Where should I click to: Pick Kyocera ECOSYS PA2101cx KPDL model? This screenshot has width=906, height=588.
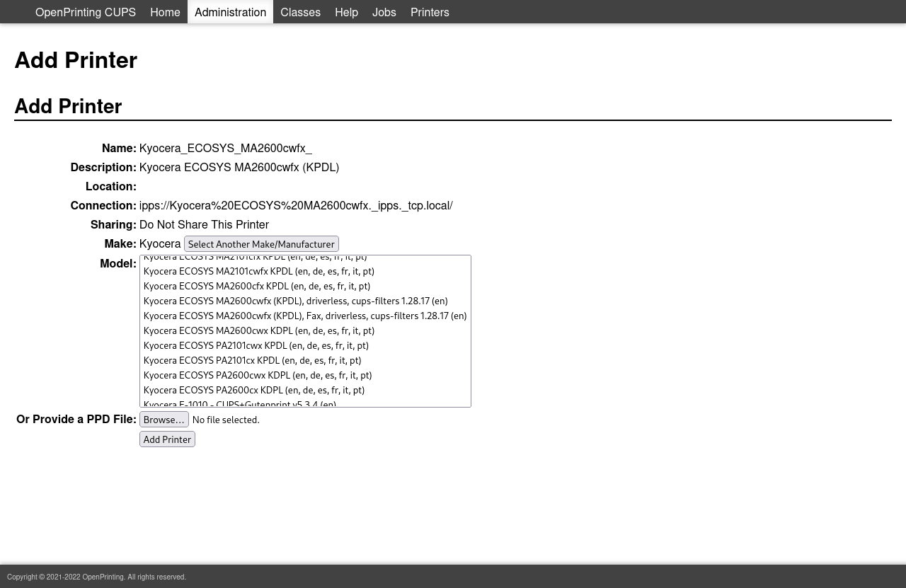tap(252, 361)
